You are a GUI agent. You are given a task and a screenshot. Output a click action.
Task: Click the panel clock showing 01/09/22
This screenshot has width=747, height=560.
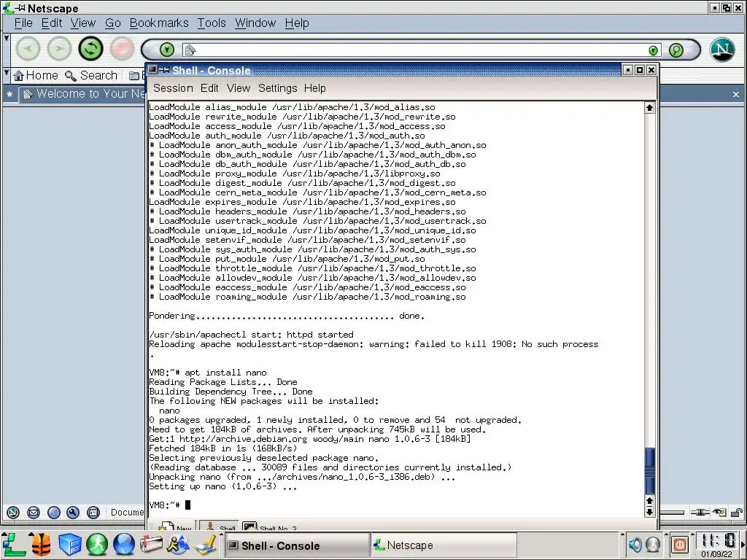point(717,545)
